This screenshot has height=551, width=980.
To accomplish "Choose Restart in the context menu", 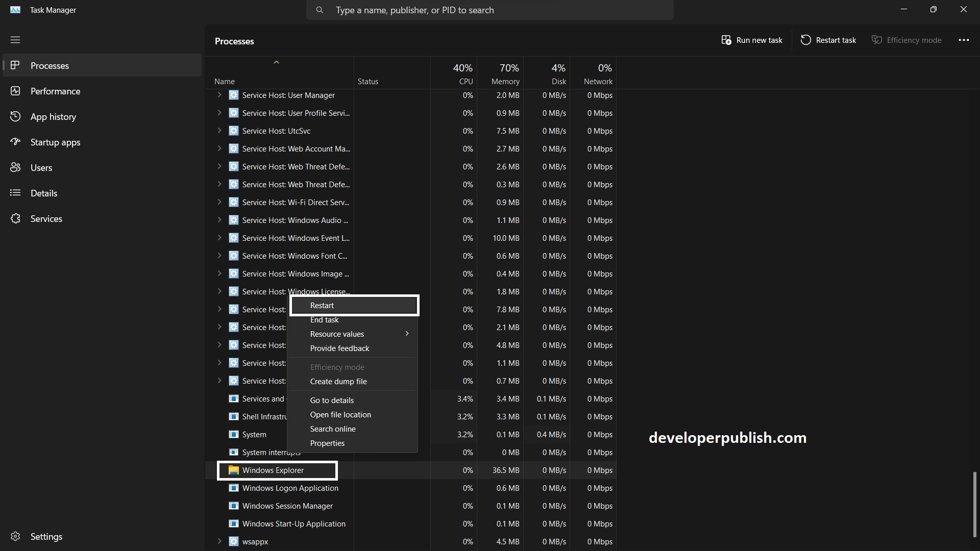I will [322, 306].
